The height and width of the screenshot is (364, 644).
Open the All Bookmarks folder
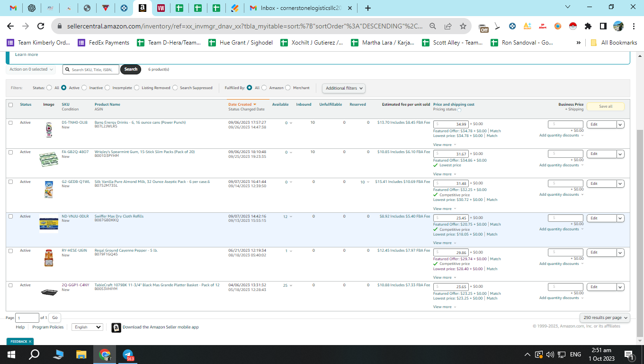tap(614, 43)
